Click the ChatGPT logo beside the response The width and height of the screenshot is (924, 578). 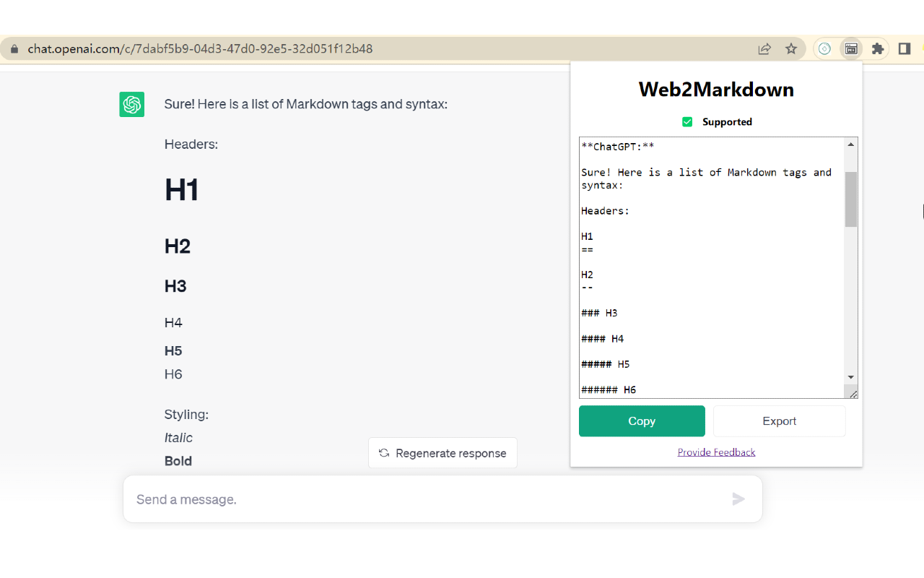(131, 104)
